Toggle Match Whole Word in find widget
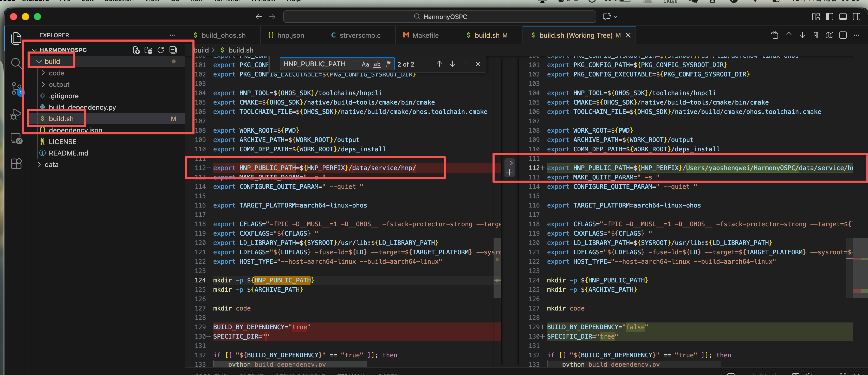The width and height of the screenshot is (868, 375). [x=377, y=64]
